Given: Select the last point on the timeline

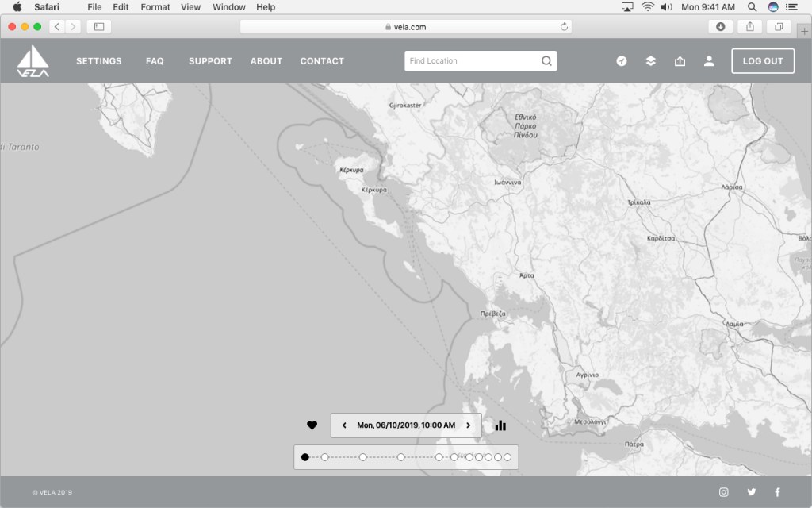Looking at the screenshot, I should pos(507,457).
